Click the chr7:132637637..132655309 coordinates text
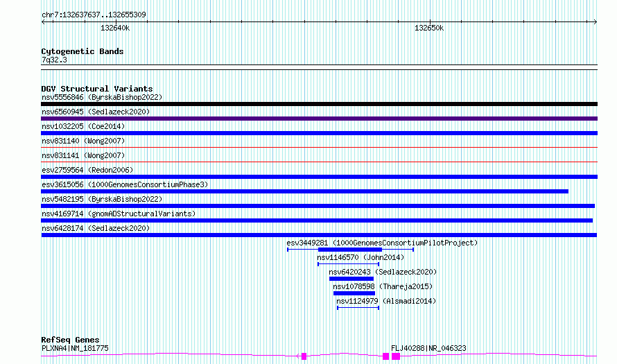Viewport: 617px width, 364px height. click(x=94, y=15)
